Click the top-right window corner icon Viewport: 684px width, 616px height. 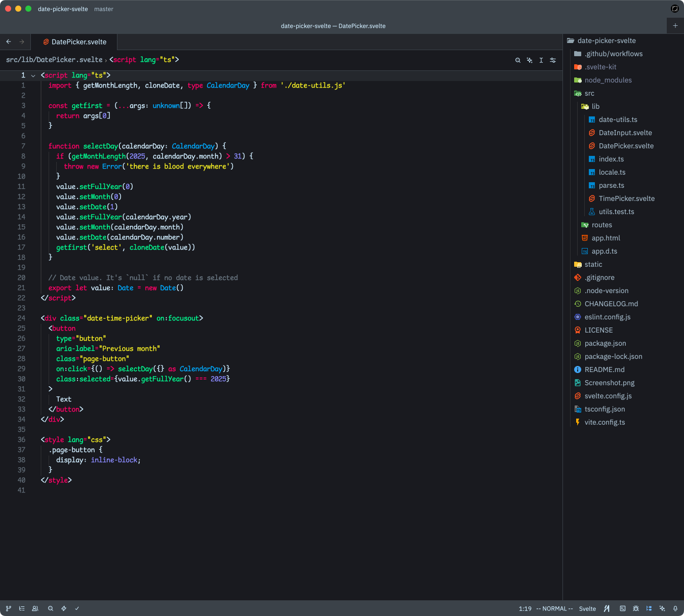click(675, 9)
